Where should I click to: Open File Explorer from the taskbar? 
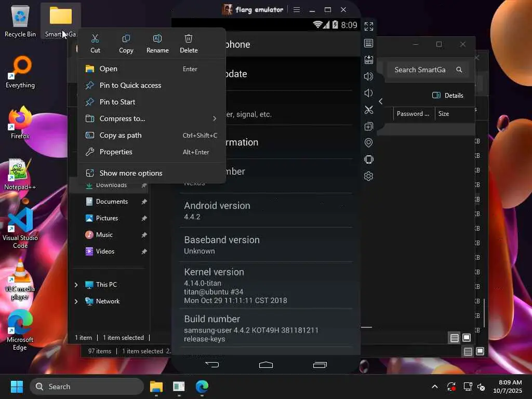156,387
